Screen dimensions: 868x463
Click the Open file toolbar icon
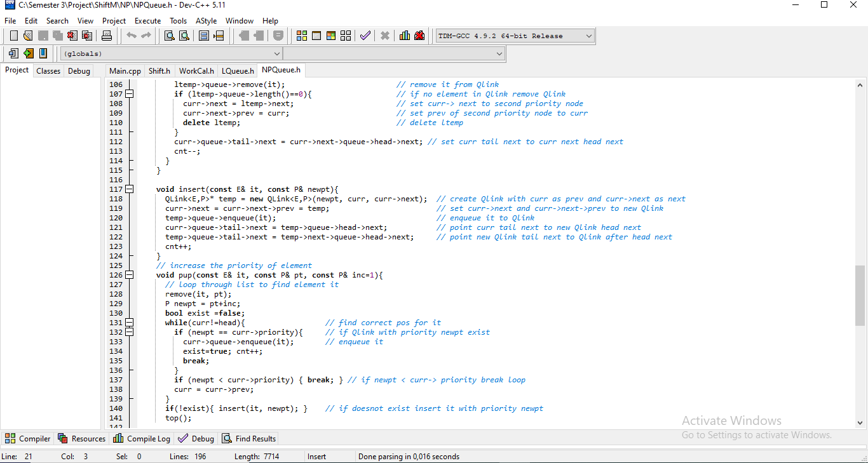pos(28,36)
